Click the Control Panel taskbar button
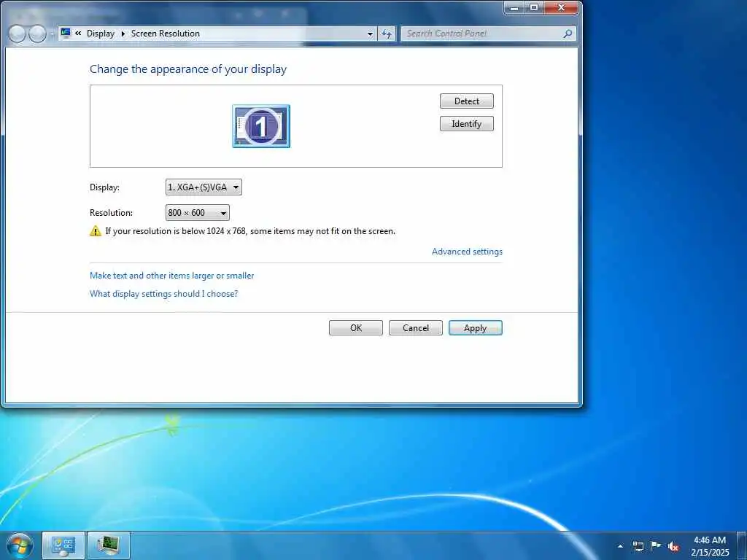 click(x=63, y=545)
